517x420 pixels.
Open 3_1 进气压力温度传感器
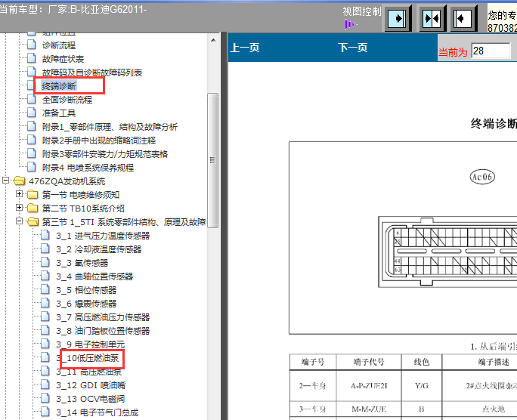[103, 236]
